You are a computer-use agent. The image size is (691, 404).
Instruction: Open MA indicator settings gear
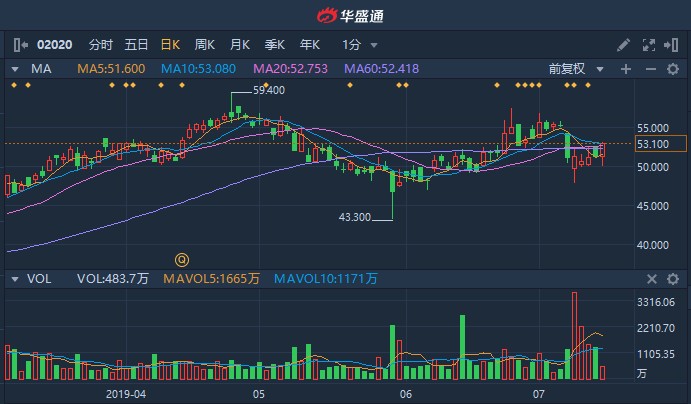pos(672,69)
